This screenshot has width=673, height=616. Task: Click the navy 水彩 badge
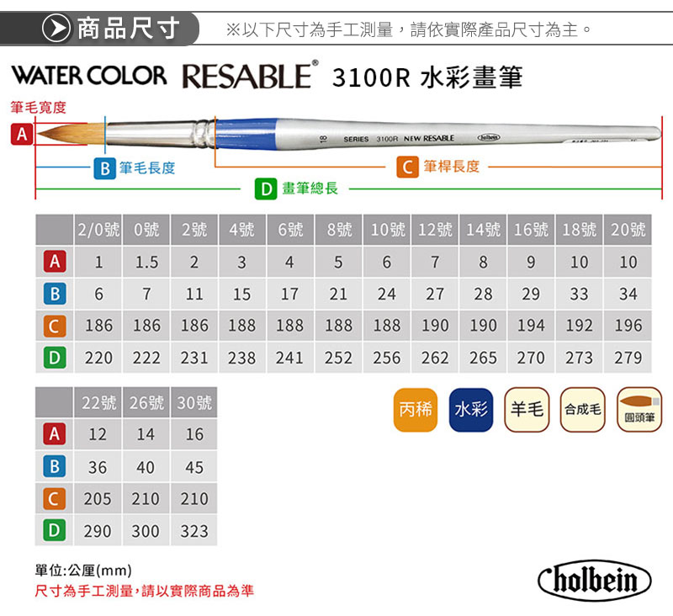471,410
